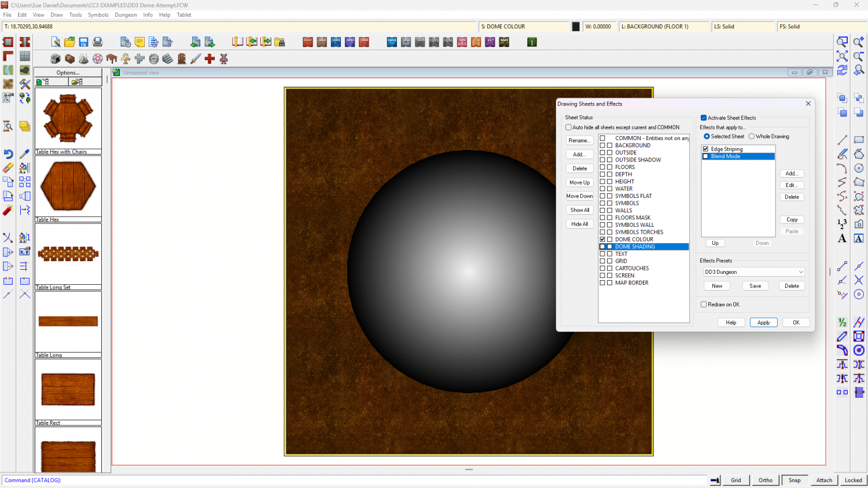Enable Redraw on OK checkbox
The height and width of the screenshot is (488, 868).
704,304
